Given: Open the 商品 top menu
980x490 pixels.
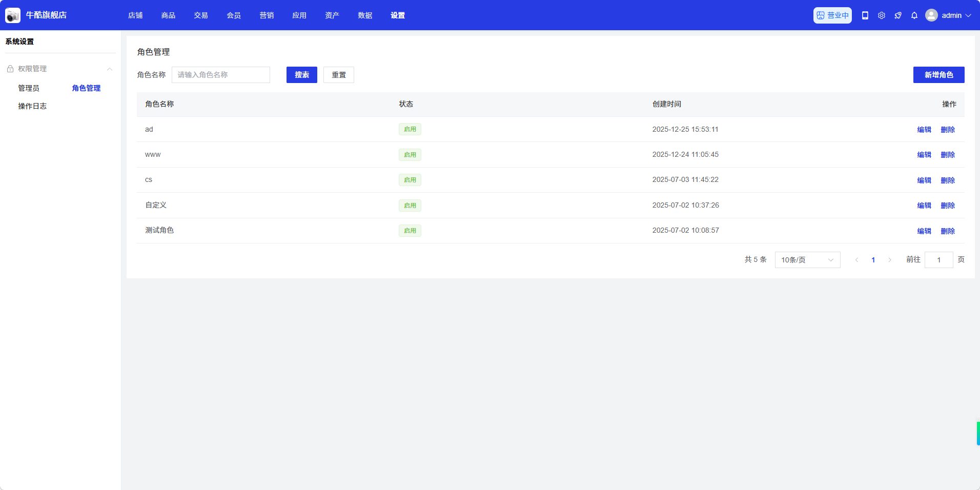Looking at the screenshot, I should coord(168,15).
